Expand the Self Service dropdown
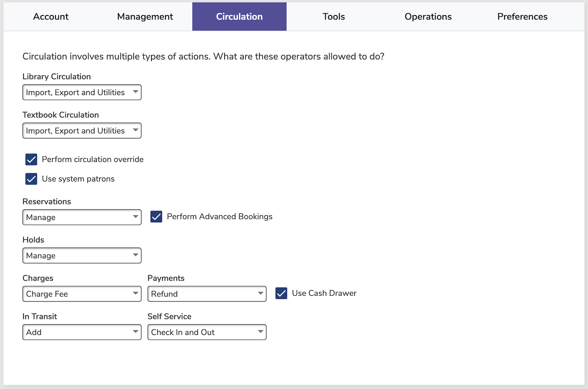 click(x=207, y=332)
